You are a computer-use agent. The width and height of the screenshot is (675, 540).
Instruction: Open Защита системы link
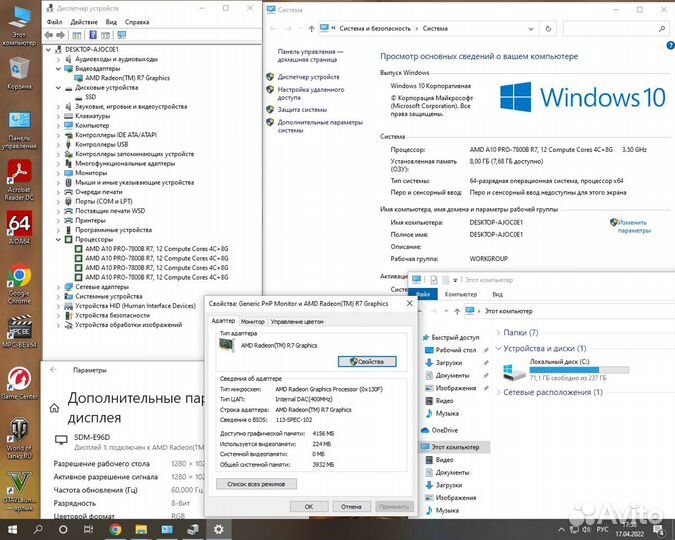click(x=302, y=110)
